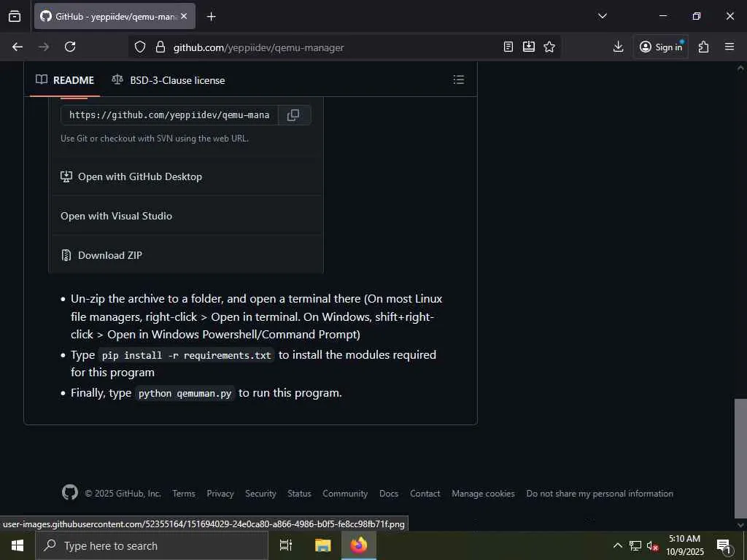Click the tracking protection shield icon
Screen dimensions: 747x560
(139, 47)
